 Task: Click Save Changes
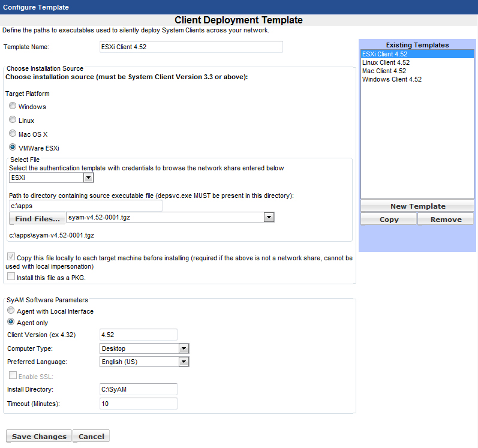click(x=39, y=437)
